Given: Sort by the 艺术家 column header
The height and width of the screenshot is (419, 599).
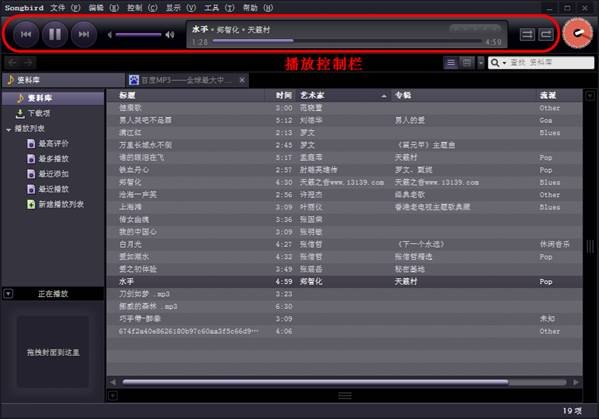Looking at the screenshot, I should tap(343, 95).
